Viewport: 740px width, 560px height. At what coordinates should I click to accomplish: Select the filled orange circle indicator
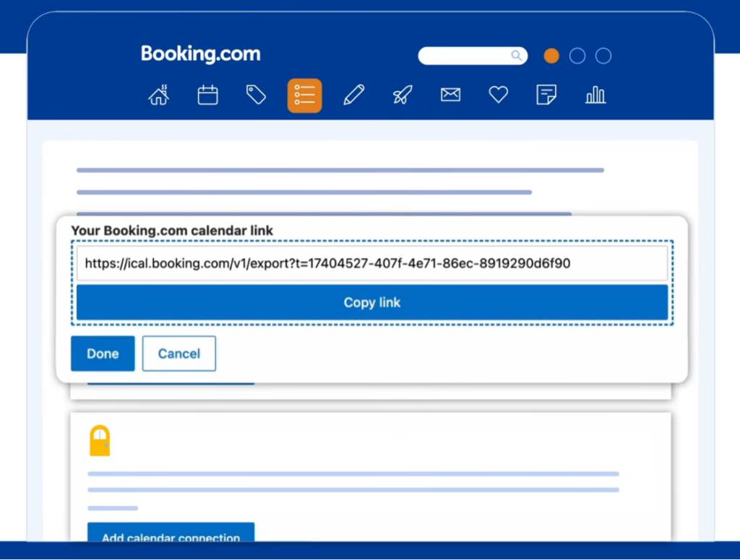tap(551, 56)
